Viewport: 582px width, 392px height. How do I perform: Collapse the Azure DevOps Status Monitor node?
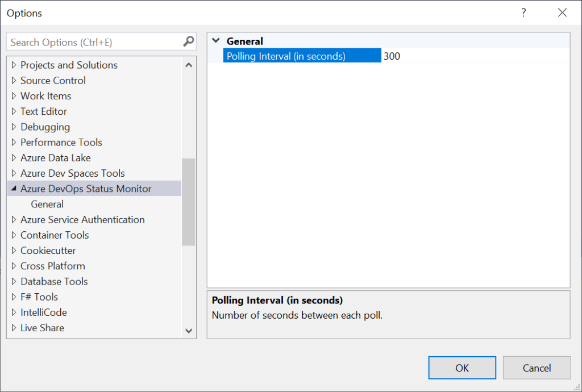pos(13,188)
